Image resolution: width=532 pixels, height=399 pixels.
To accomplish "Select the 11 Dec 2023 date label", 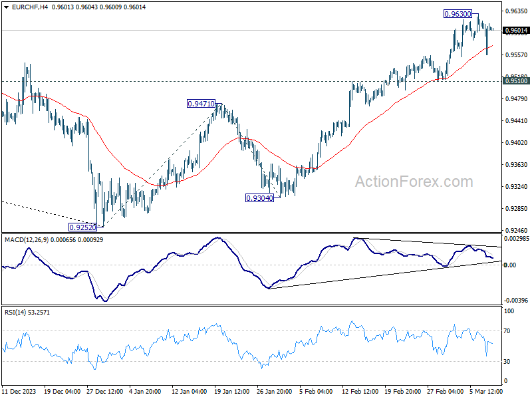I will click(x=19, y=391).
